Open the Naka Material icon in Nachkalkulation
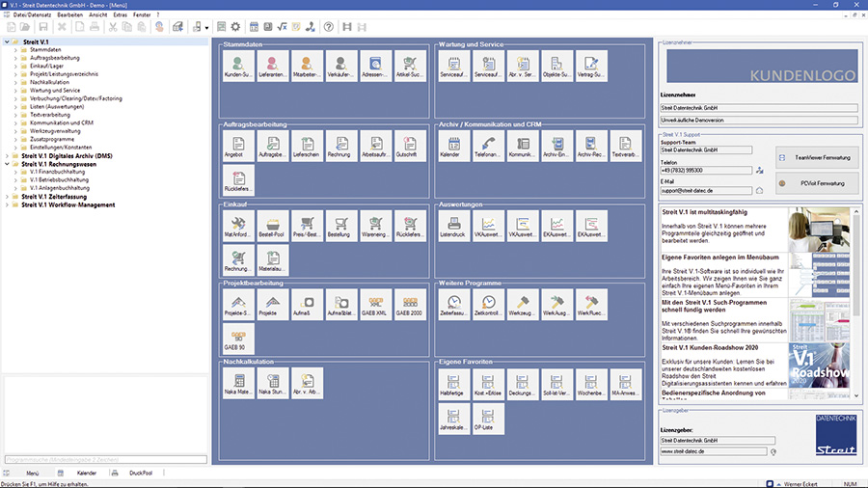The image size is (868, 488). tap(238, 383)
